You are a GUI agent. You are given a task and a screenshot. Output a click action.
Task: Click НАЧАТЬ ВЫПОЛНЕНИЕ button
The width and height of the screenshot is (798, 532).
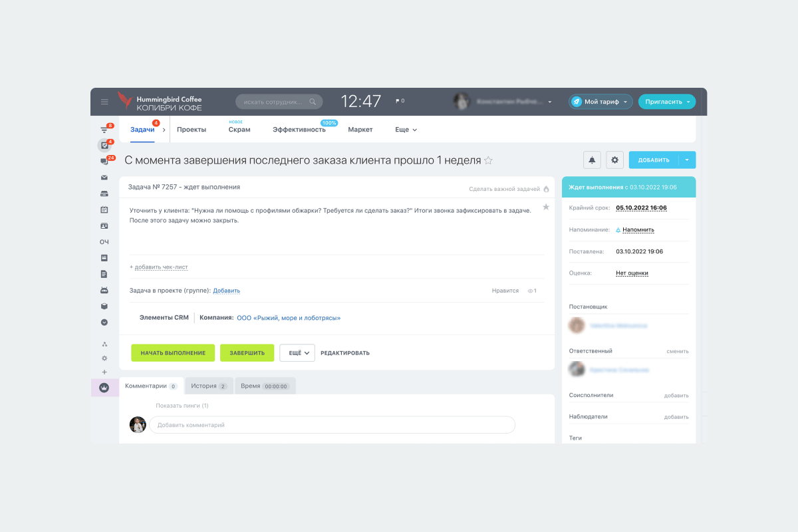pyautogui.click(x=173, y=352)
